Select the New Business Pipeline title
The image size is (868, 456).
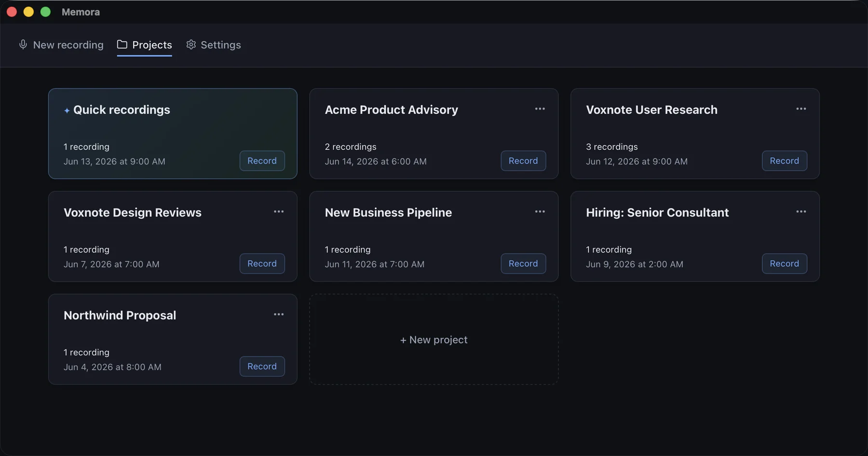[x=388, y=213]
